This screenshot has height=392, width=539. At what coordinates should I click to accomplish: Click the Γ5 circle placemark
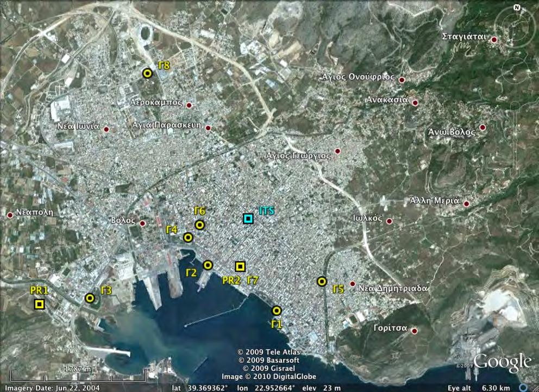pos(322,282)
